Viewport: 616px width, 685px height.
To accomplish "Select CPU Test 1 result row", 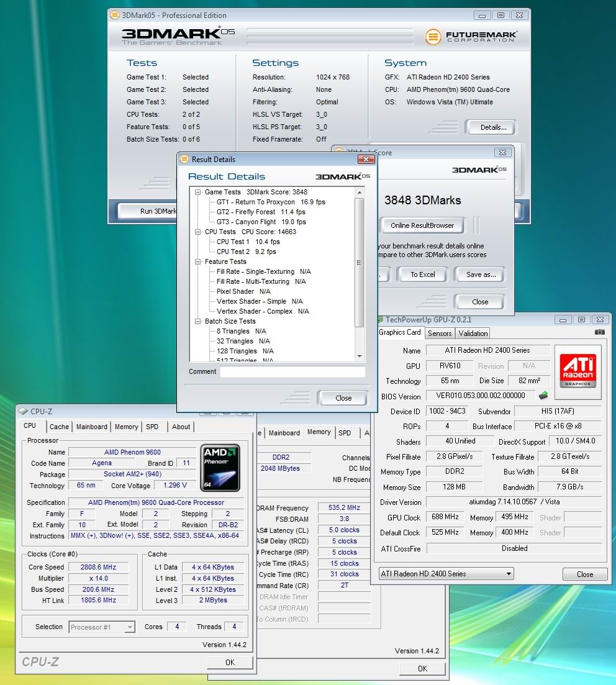I will click(248, 242).
